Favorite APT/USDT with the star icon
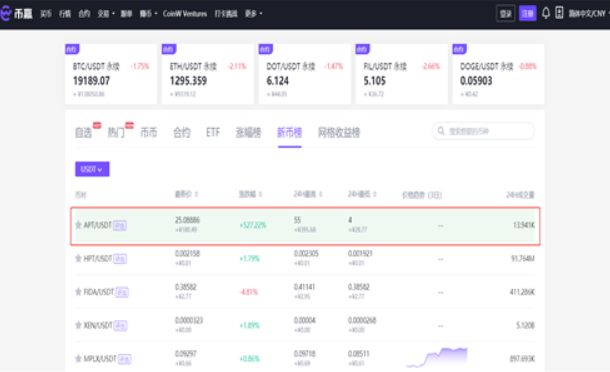The width and height of the screenshot is (610, 372). point(78,225)
